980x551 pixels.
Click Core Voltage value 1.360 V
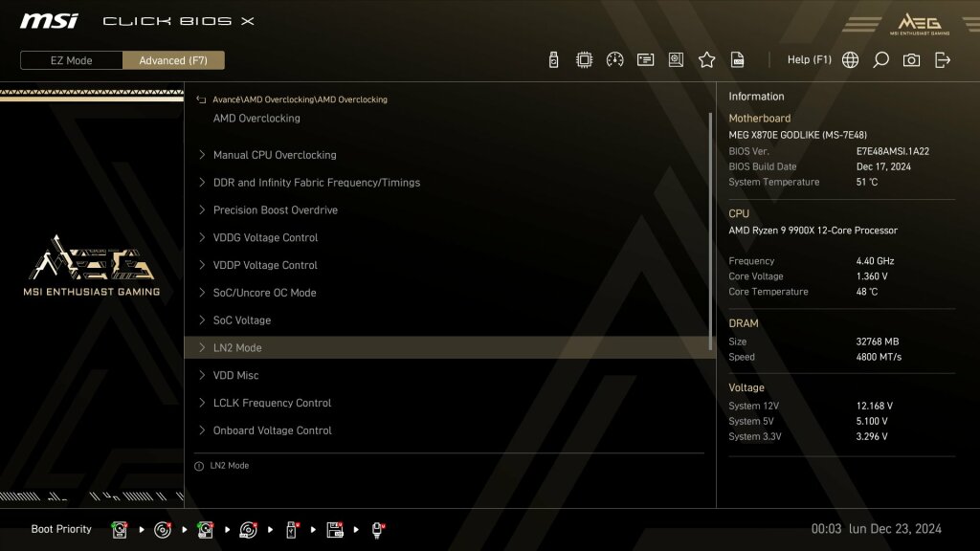coord(872,276)
